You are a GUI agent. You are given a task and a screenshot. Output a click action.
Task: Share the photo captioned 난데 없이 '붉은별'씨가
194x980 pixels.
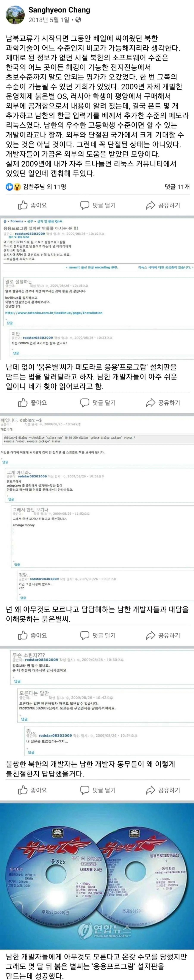pos(163,403)
